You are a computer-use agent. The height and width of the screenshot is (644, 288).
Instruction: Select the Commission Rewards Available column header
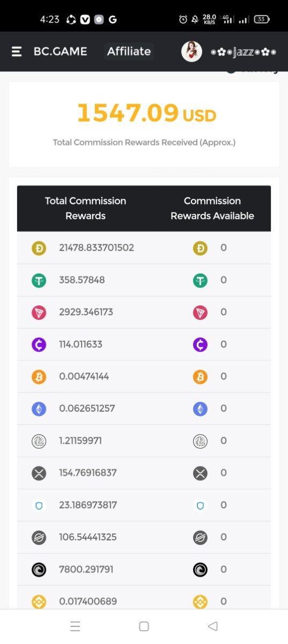click(212, 208)
